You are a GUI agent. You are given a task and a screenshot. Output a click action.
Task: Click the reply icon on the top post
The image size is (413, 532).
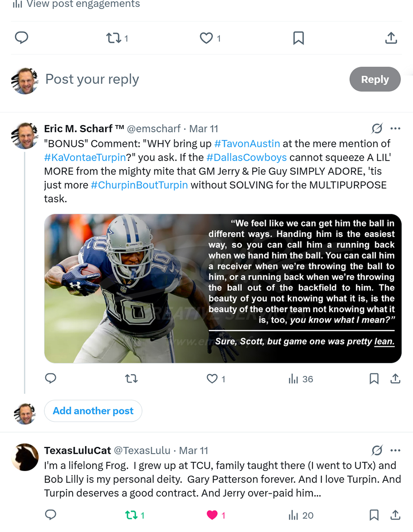tap(22, 38)
